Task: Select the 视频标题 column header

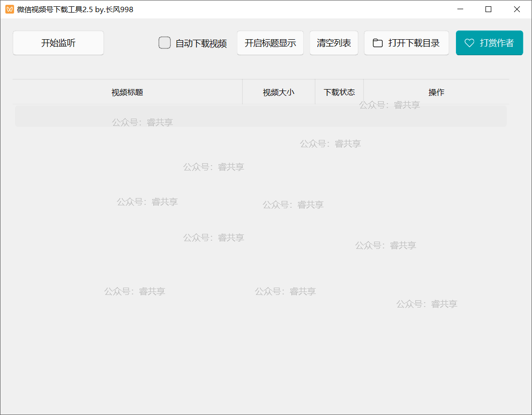Action: 127,92
